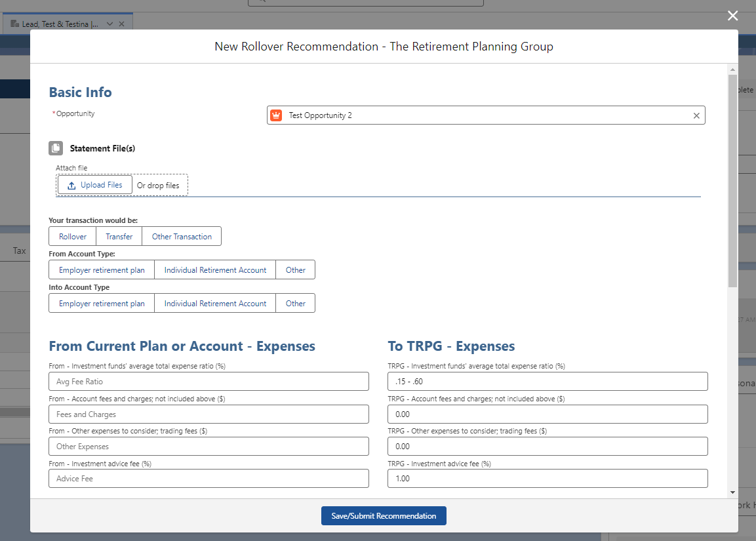
Task: Click the Opportunity lookup field
Action: point(486,115)
